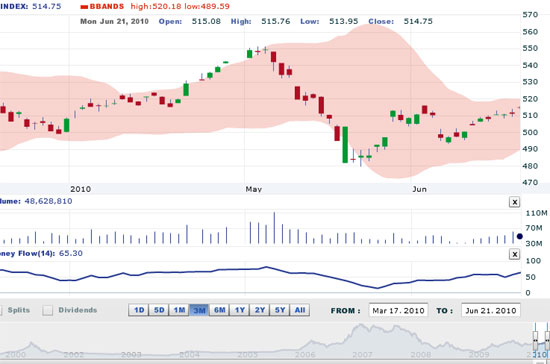Click the Low value 513.95
Screen dimensions: 550x364
coord(343,21)
